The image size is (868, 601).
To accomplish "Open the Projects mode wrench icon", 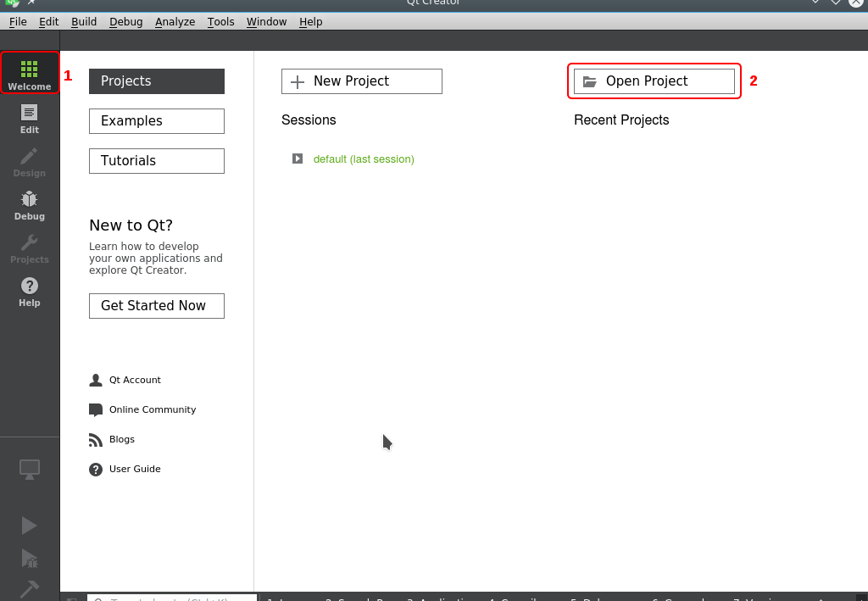I will [x=30, y=248].
